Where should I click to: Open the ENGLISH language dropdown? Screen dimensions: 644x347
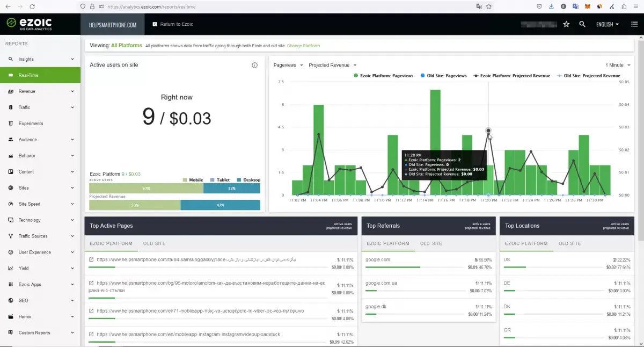[608, 24]
